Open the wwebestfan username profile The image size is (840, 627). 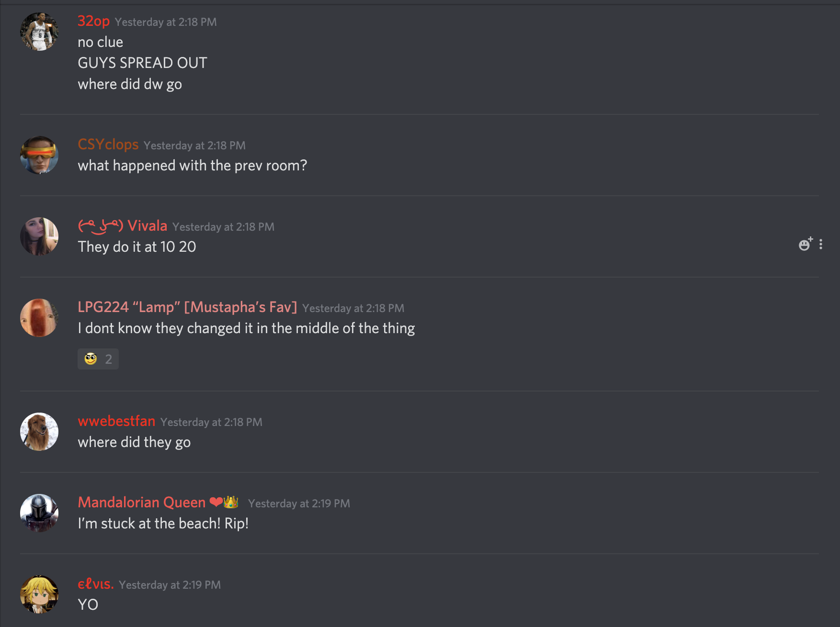coord(116,421)
